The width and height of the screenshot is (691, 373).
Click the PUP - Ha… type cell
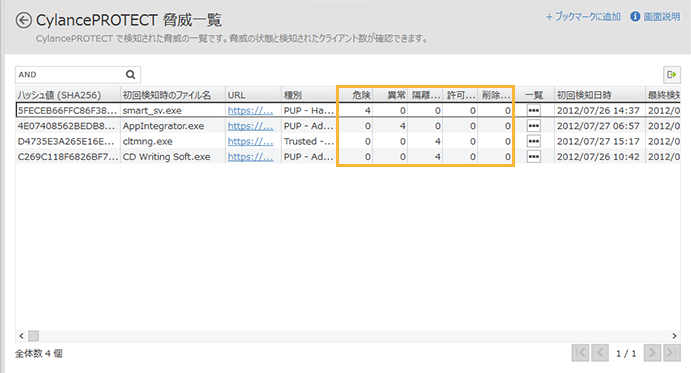(x=309, y=111)
